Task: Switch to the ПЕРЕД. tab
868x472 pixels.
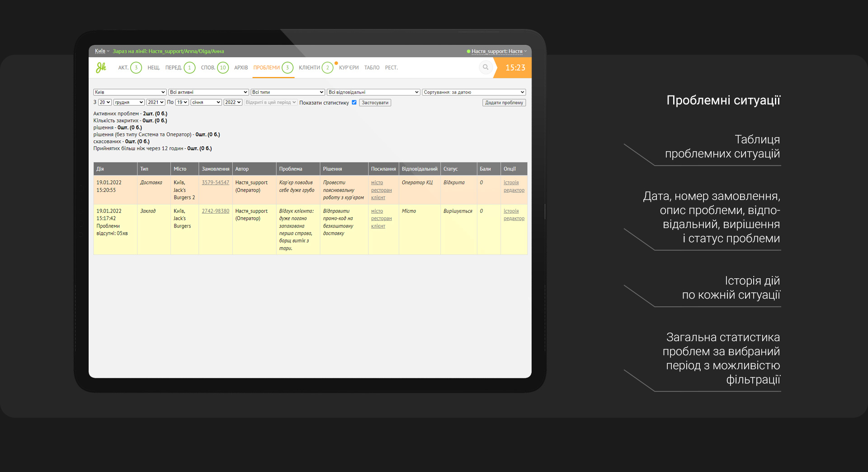Action: (x=174, y=68)
